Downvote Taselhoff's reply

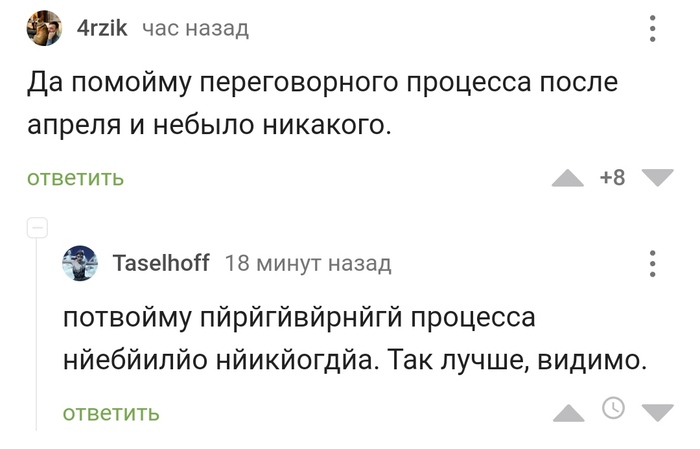(657, 412)
